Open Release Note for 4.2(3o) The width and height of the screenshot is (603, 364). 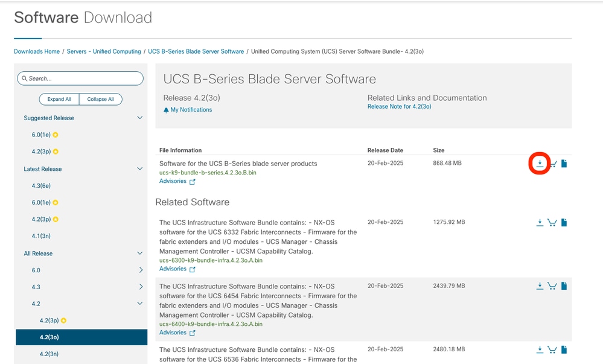point(399,107)
